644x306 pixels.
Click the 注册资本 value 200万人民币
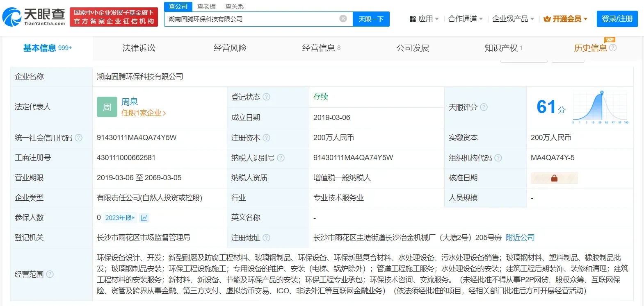coord(333,138)
